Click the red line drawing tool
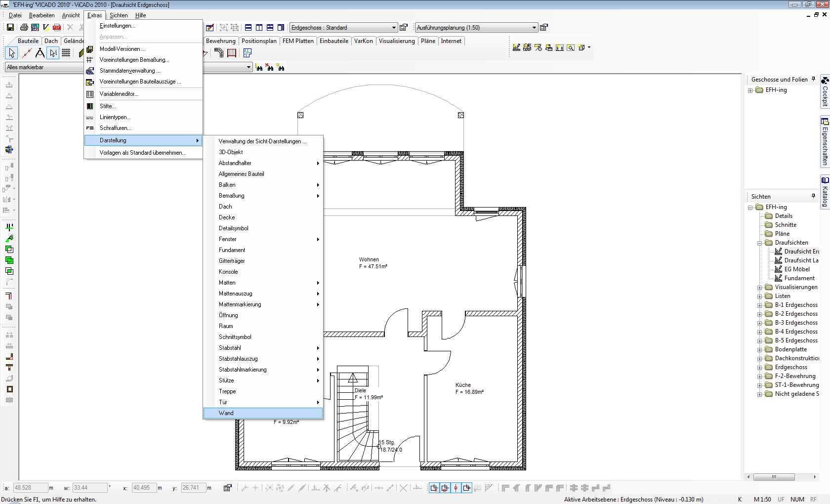The image size is (830, 504). pos(27,53)
